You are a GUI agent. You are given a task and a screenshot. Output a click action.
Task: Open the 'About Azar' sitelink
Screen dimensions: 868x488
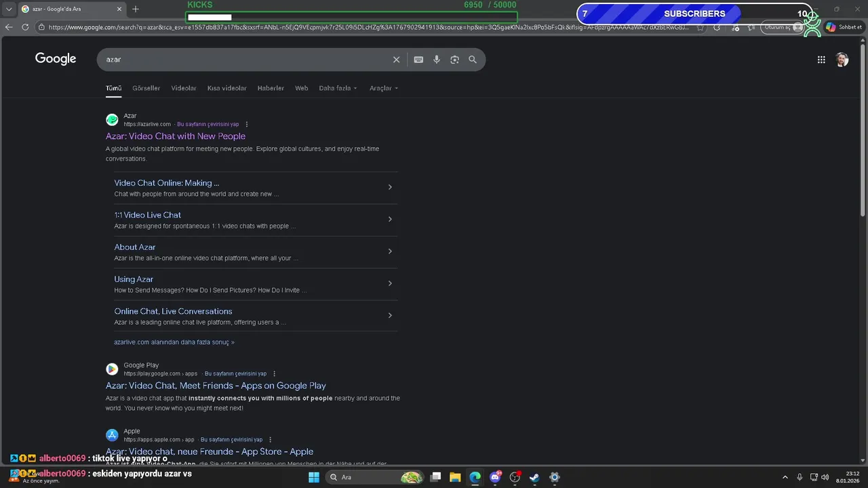135,247
